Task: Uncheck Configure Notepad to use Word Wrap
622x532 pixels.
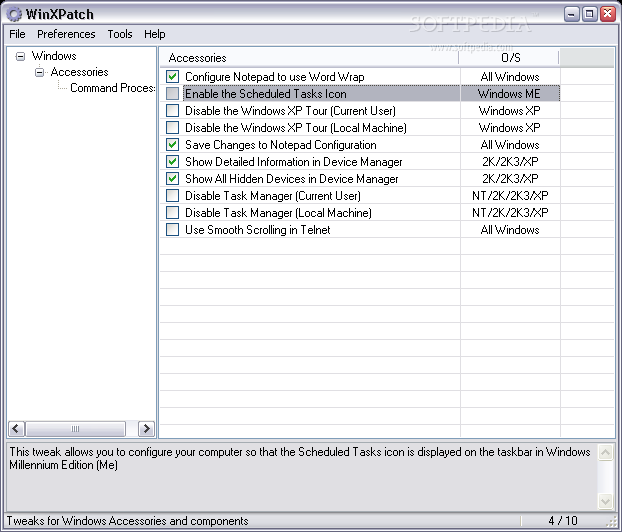Action: 173,77
